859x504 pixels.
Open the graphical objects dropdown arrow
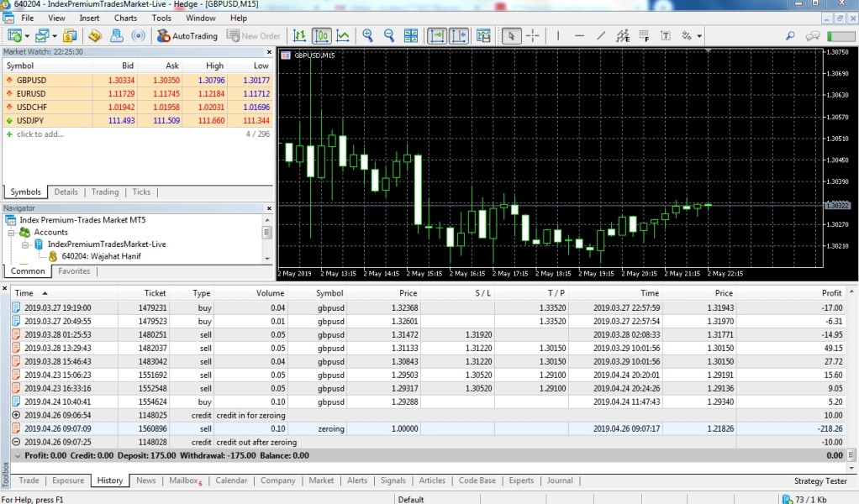pyautogui.click(x=699, y=36)
